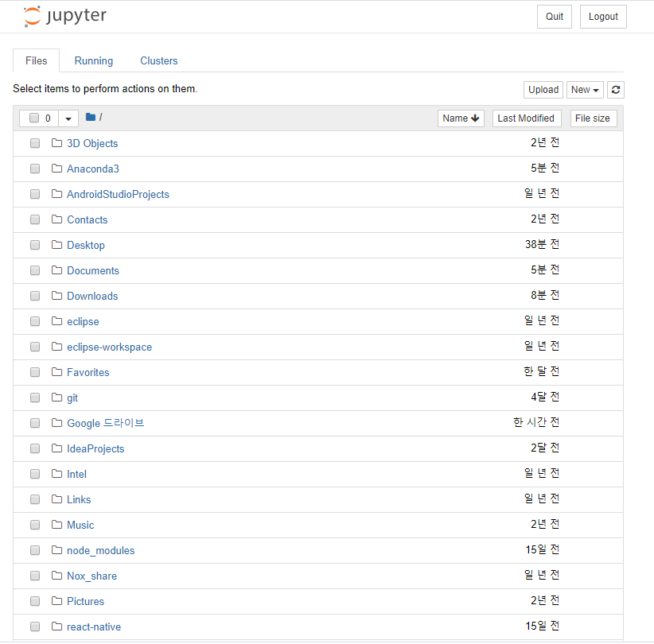Click the Downloads folder icon
This screenshot has height=644, width=654.
click(x=56, y=296)
